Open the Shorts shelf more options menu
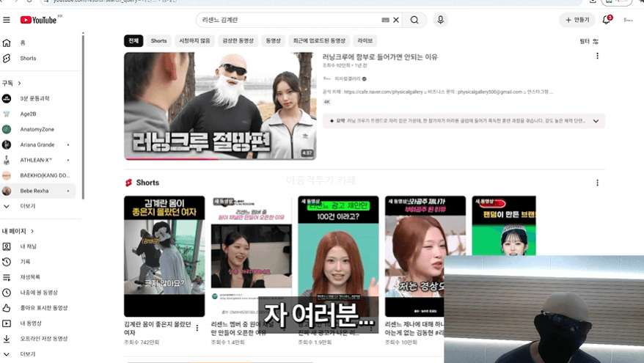 [x=597, y=183]
